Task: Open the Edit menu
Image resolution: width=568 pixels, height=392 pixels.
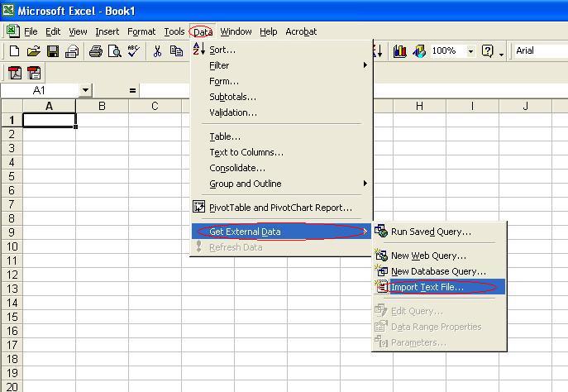Action: click(x=53, y=31)
